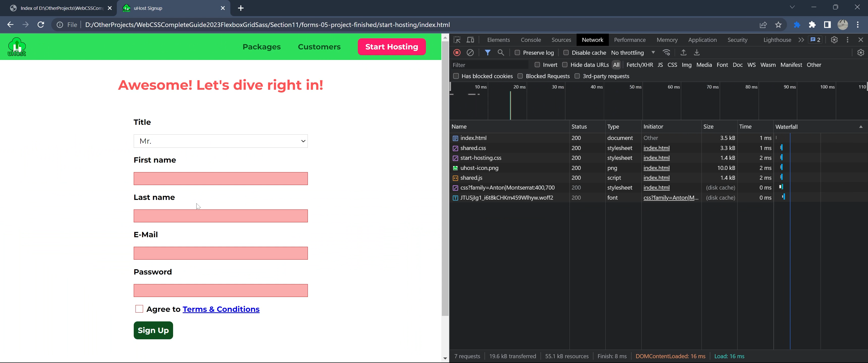Tick the Agree to Terms checkbox

coord(139,309)
